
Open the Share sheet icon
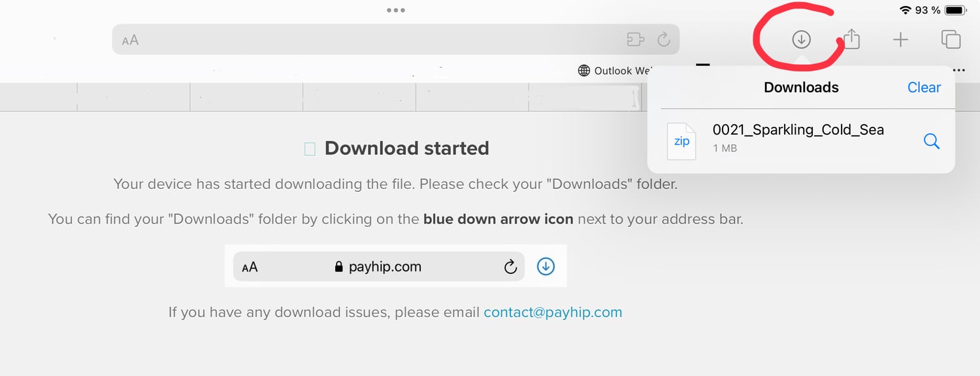pos(851,40)
